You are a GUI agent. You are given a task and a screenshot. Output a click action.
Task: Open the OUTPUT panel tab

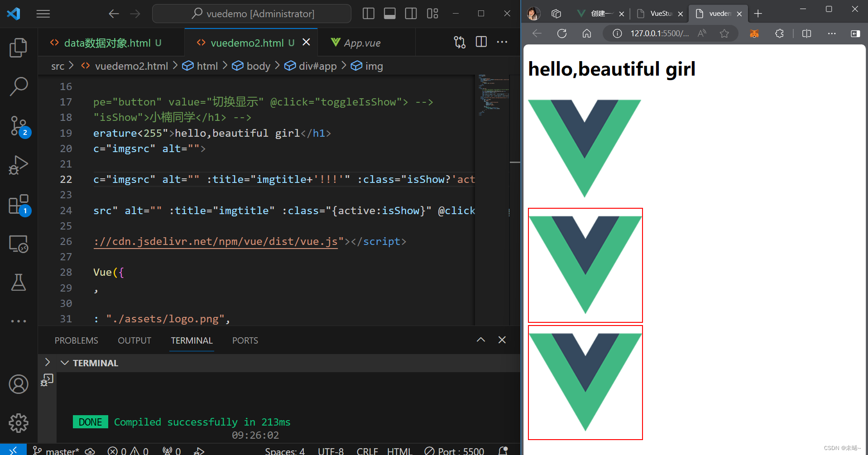tap(134, 340)
